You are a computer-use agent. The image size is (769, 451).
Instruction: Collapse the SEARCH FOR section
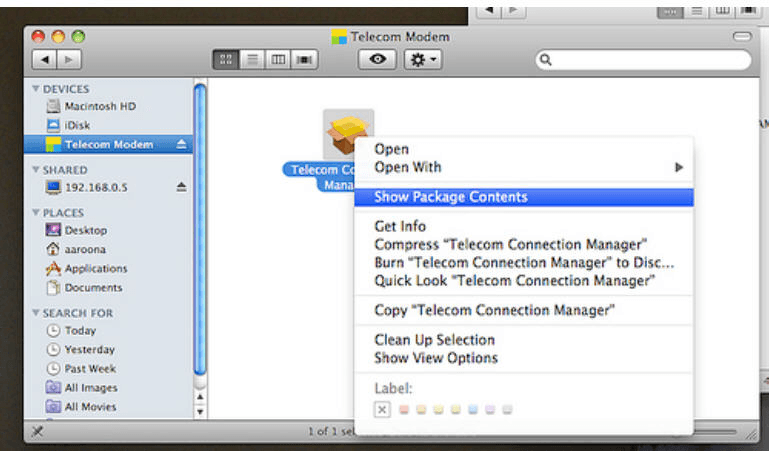coord(36,313)
